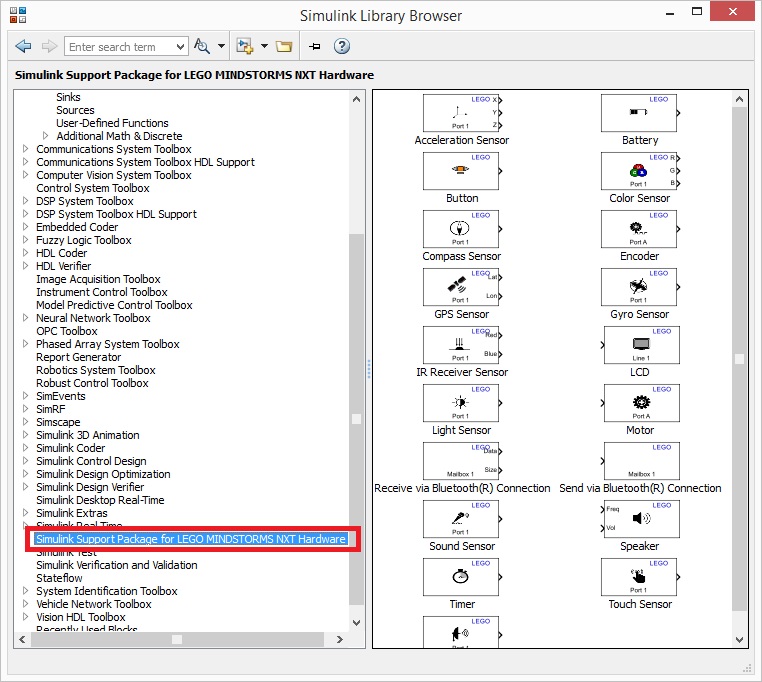Expand the HDL Coder node

[x=25, y=253]
